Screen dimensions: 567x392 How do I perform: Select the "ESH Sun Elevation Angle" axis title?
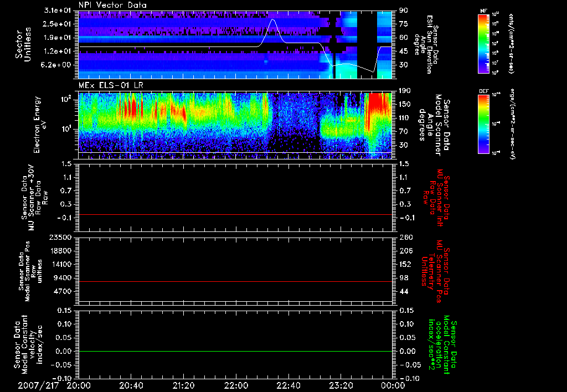click(x=426, y=44)
